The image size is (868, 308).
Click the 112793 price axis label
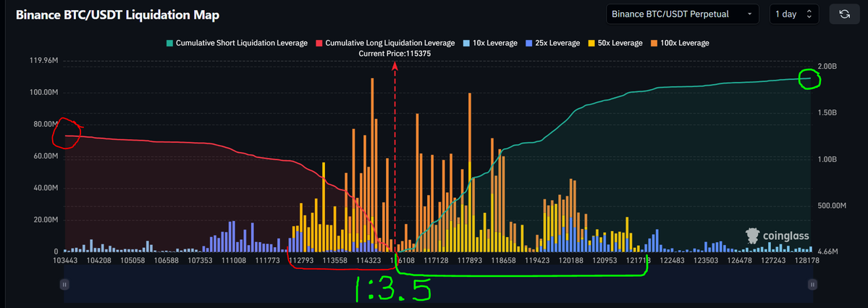pyautogui.click(x=302, y=259)
